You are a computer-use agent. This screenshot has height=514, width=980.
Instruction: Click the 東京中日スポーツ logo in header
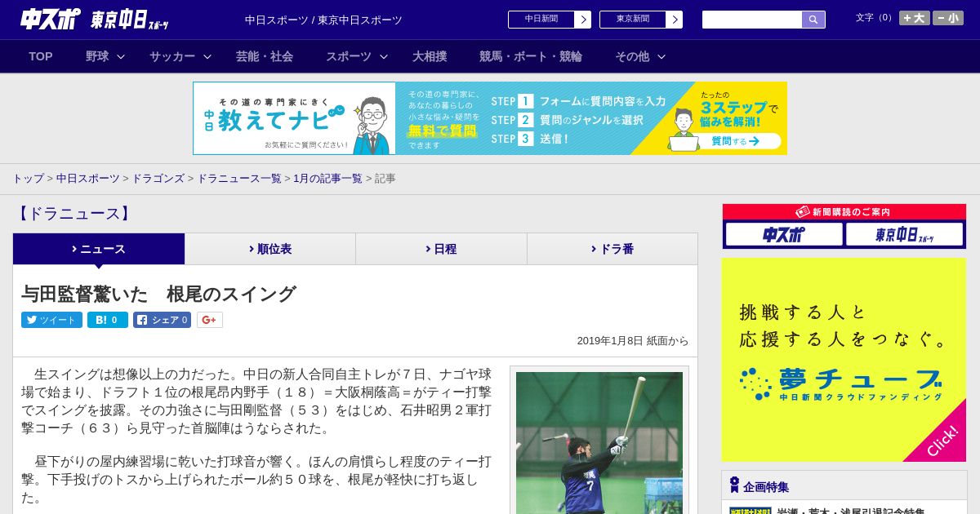[130, 20]
